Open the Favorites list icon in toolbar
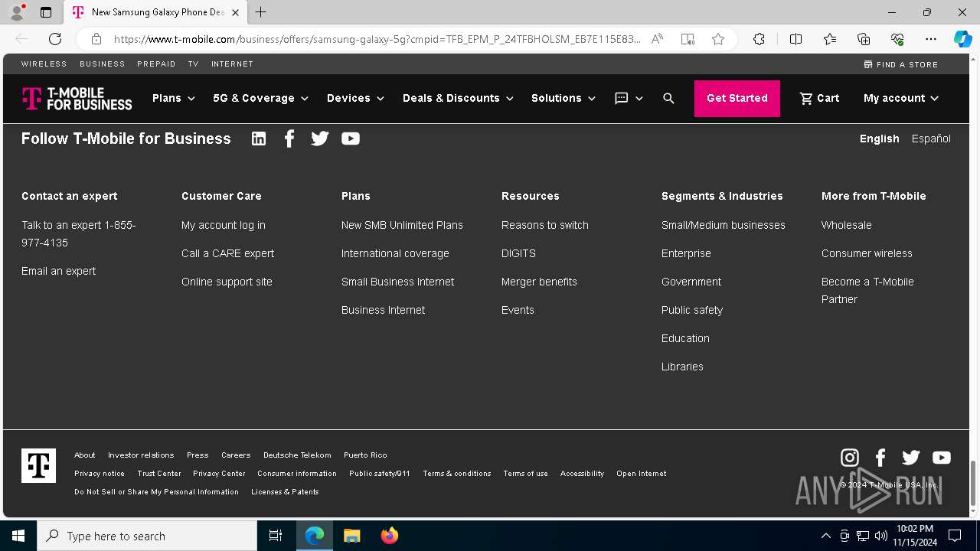 (830, 39)
